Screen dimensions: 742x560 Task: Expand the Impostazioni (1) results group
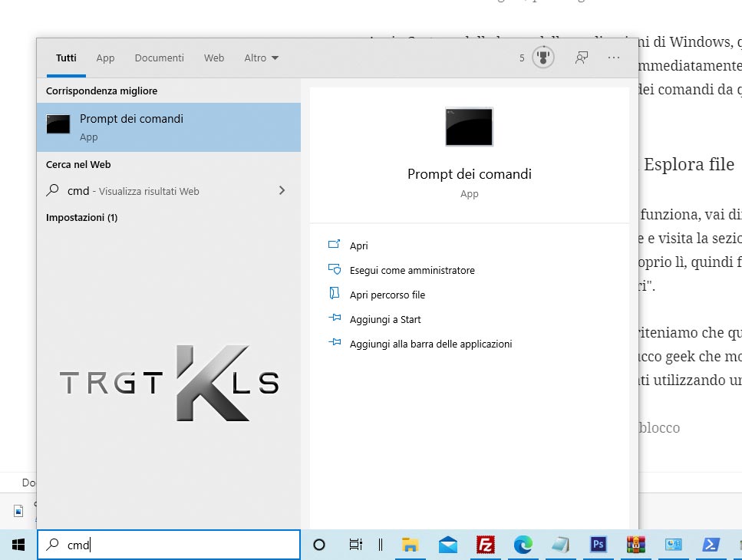(81, 218)
